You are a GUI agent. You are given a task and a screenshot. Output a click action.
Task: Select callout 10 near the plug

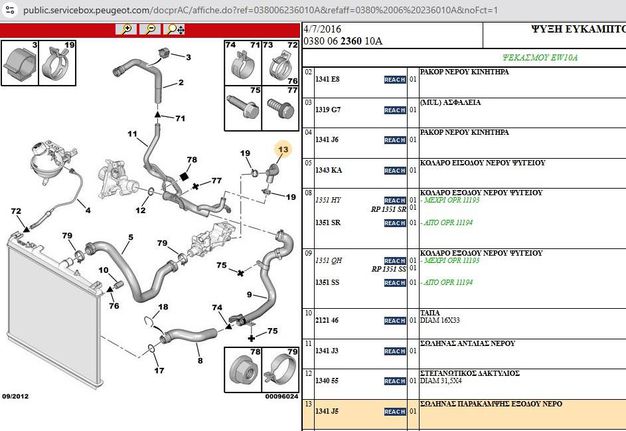pos(103,270)
